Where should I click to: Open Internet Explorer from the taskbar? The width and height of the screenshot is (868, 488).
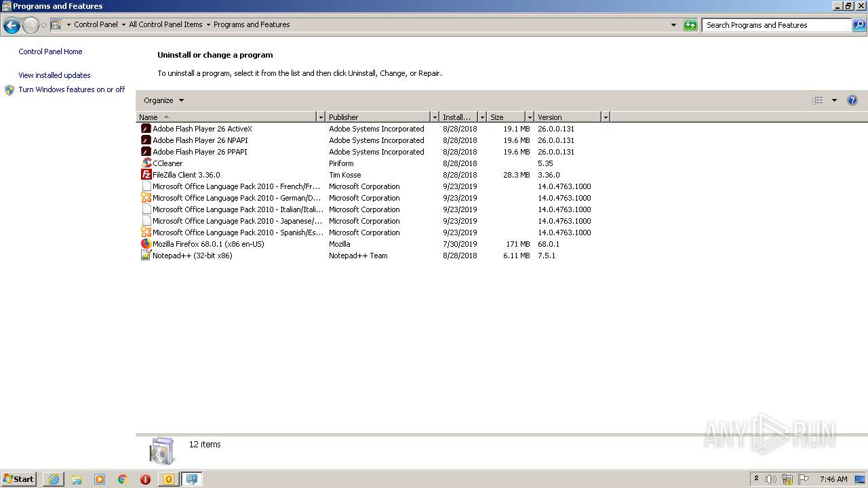[54, 479]
